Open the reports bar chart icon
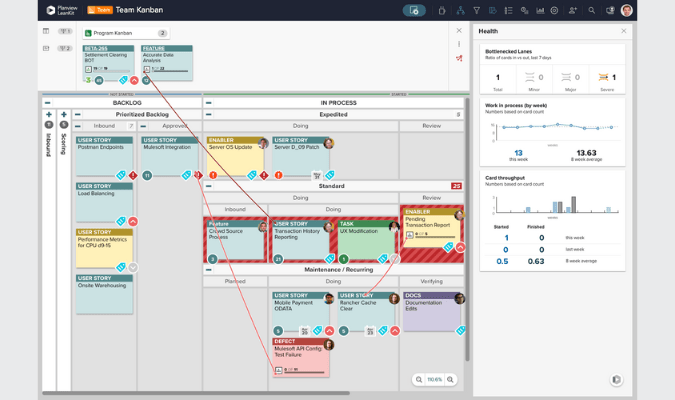The height and width of the screenshot is (400, 675). click(540, 11)
